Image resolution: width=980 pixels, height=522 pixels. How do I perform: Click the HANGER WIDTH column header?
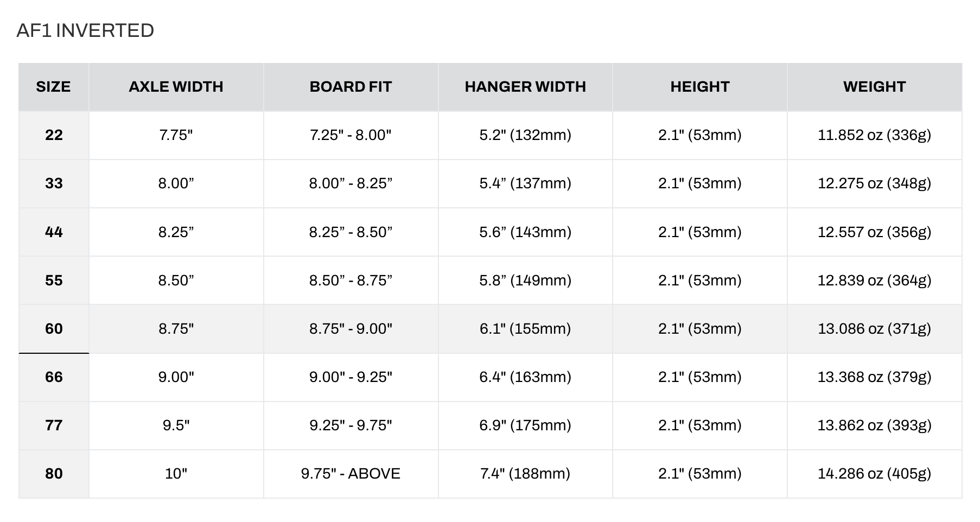[525, 87]
